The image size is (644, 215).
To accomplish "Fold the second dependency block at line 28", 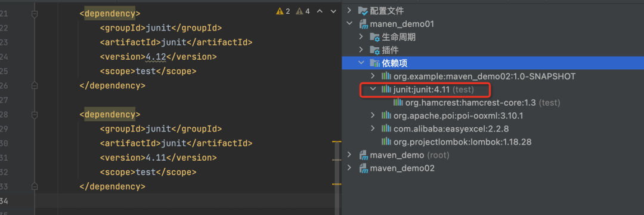I will click(x=35, y=114).
